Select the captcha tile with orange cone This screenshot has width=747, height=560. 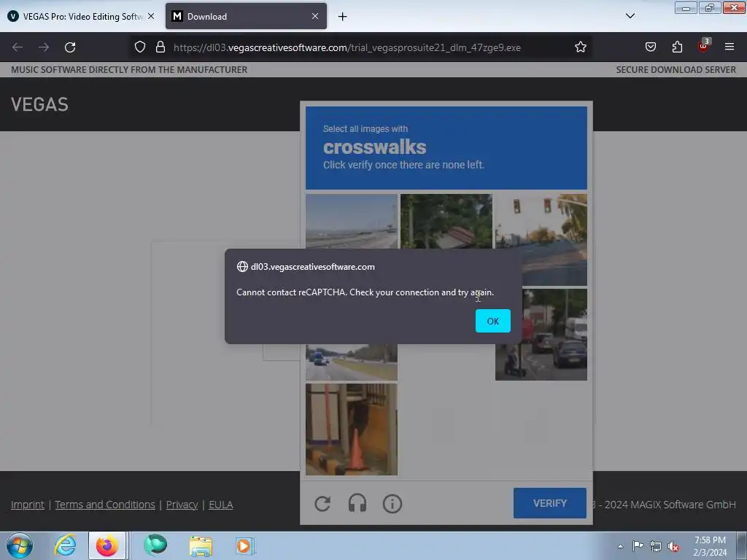tap(352, 429)
